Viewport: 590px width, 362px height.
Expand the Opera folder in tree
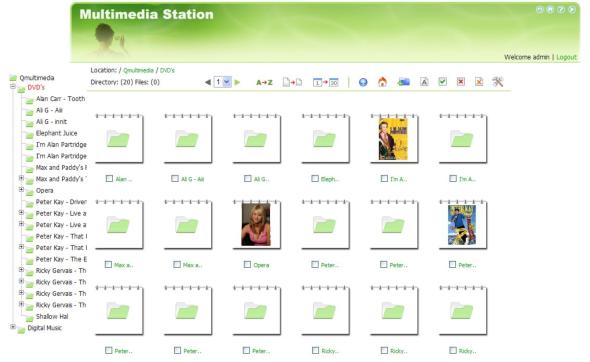point(21,189)
